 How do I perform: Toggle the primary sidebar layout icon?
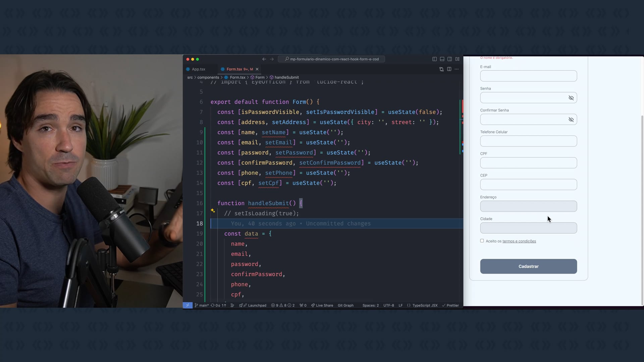(x=434, y=59)
